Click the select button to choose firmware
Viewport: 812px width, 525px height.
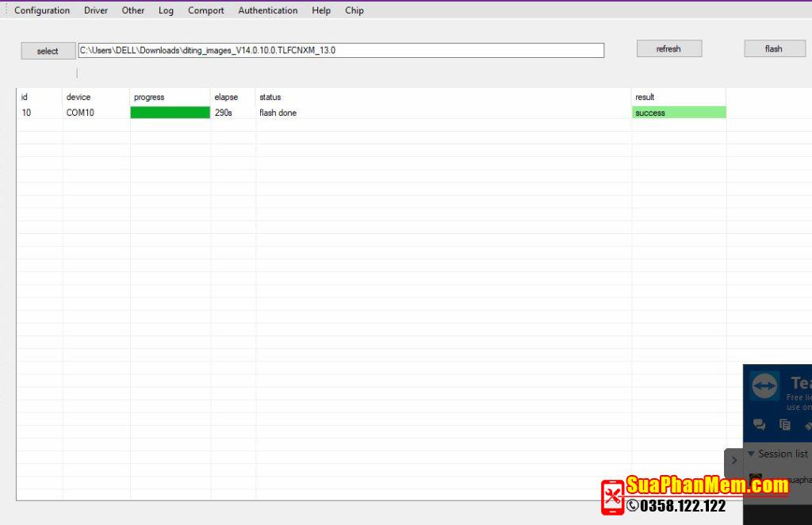(48, 51)
